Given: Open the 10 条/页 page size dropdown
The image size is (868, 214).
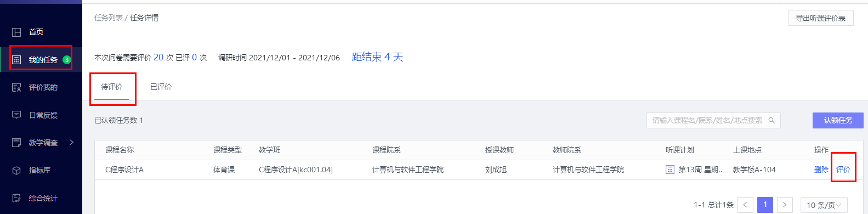Looking at the screenshot, I should pyautogui.click(x=824, y=205).
